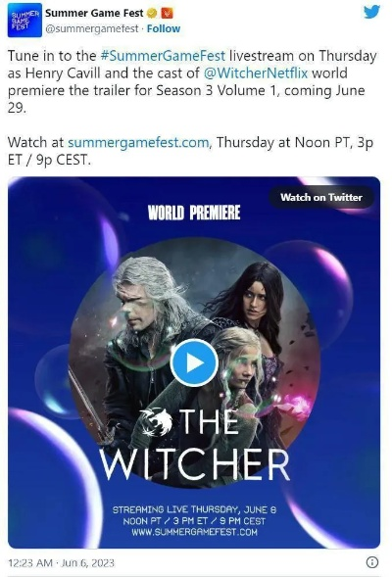Viewport: 392px width, 577px height.
Task: Play The Witcher trailer video
Action: pos(194,362)
